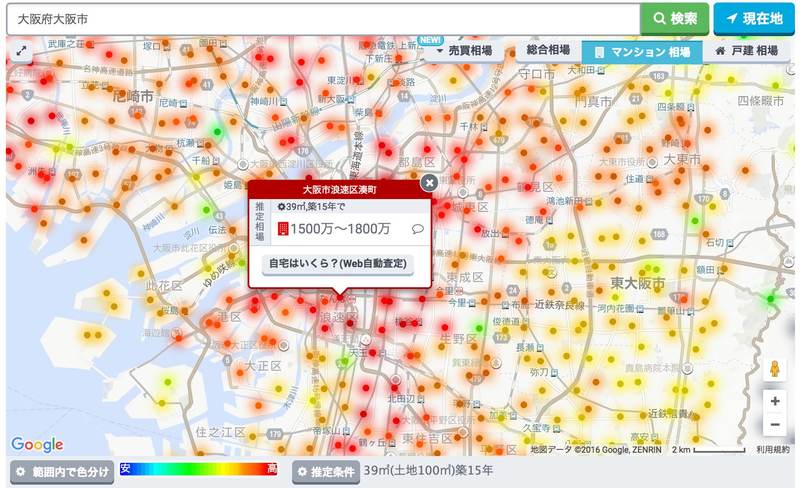Click the 尼崎市 city label on map
800x488 pixels.
tap(133, 96)
